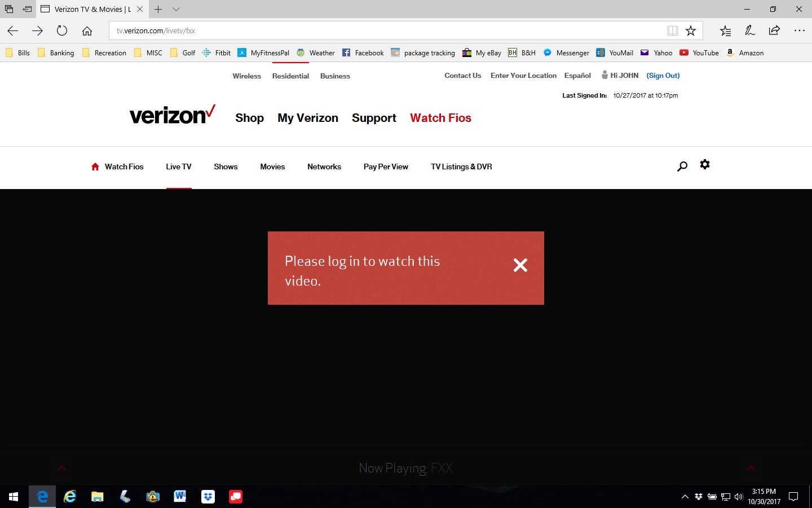Open the Watch Fios main menu
This screenshot has height=508, width=812.
(440, 118)
